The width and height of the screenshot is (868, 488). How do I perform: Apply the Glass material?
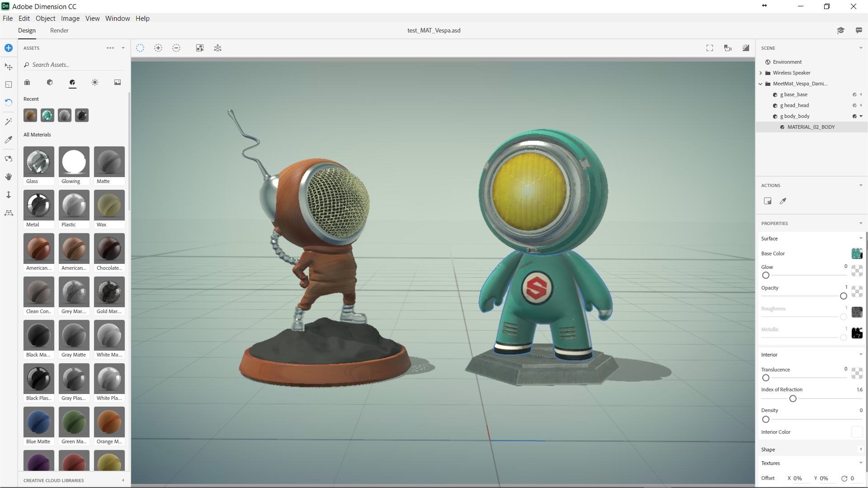click(x=39, y=166)
